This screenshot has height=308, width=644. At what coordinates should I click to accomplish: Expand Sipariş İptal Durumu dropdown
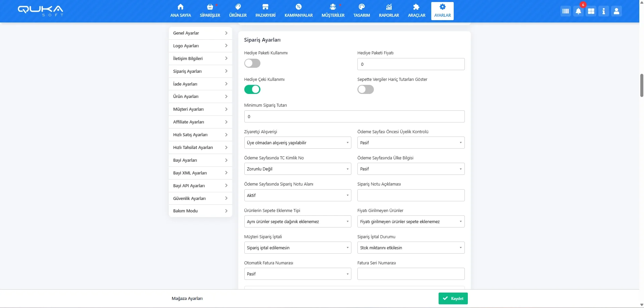[411, 248]
